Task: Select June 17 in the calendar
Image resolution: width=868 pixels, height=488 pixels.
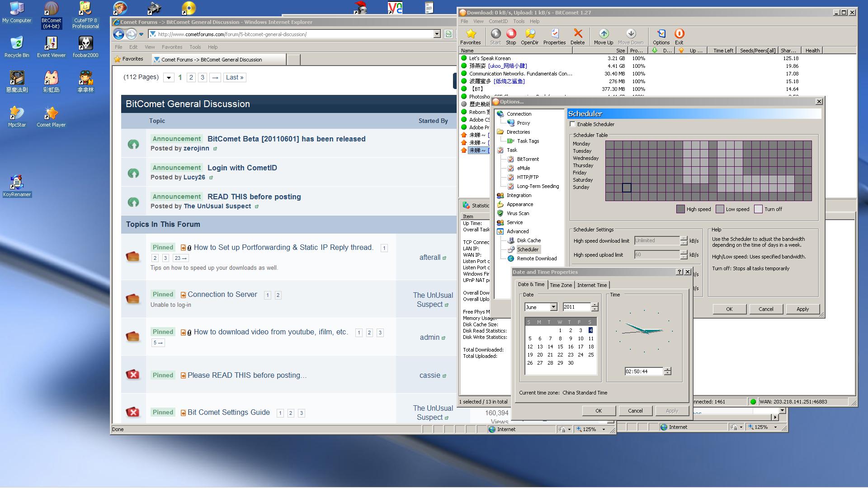Action: point(580,347)
